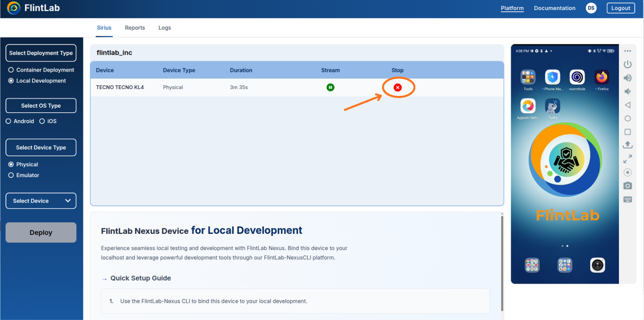Open the wormhole app on the phone
644x320 pixels.
pyautogui.click(x=577, y=77)
